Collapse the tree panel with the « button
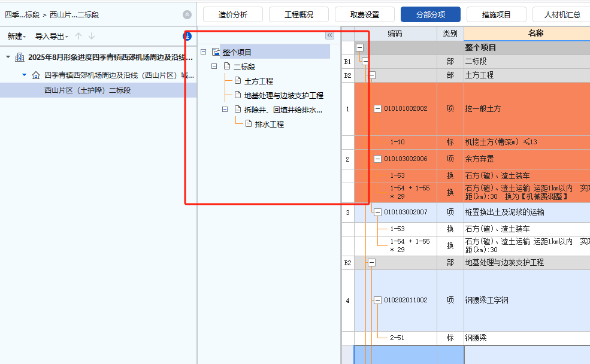 coord(329,35)
